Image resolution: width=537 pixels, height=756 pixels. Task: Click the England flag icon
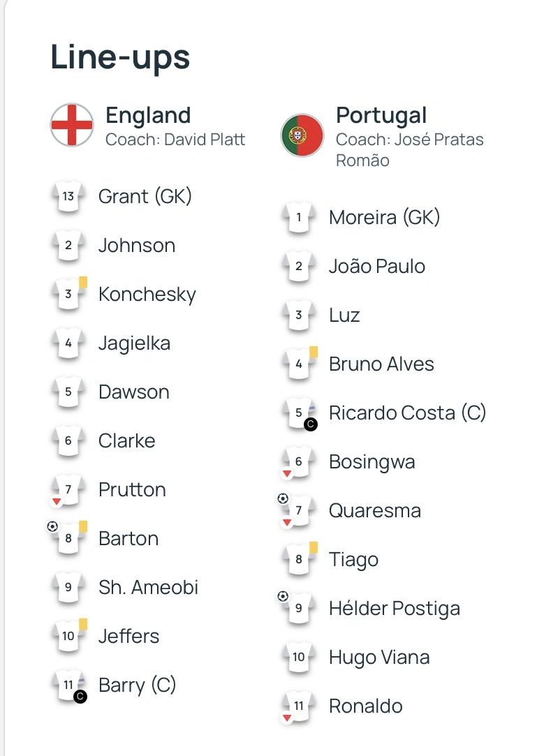72,124
